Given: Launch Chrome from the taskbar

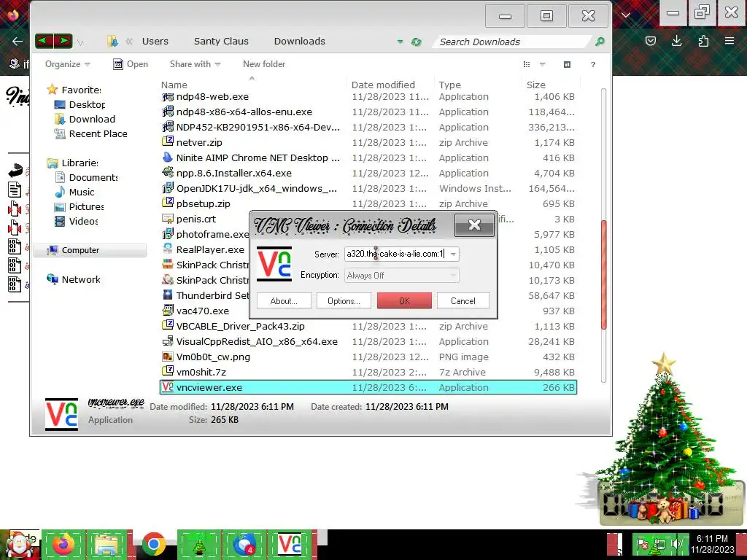Looking at the screenshot, I should click(153, 544).
